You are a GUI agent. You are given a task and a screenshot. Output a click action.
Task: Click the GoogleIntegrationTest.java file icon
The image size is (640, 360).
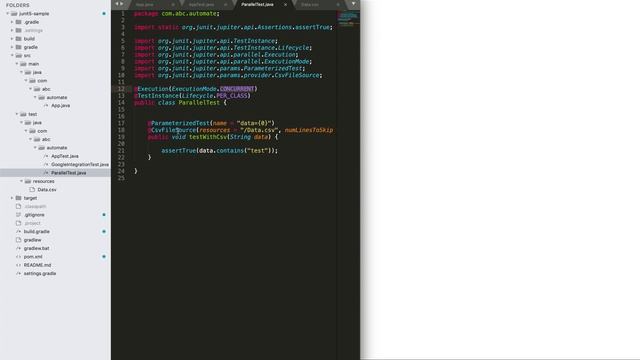click(46, 164)
